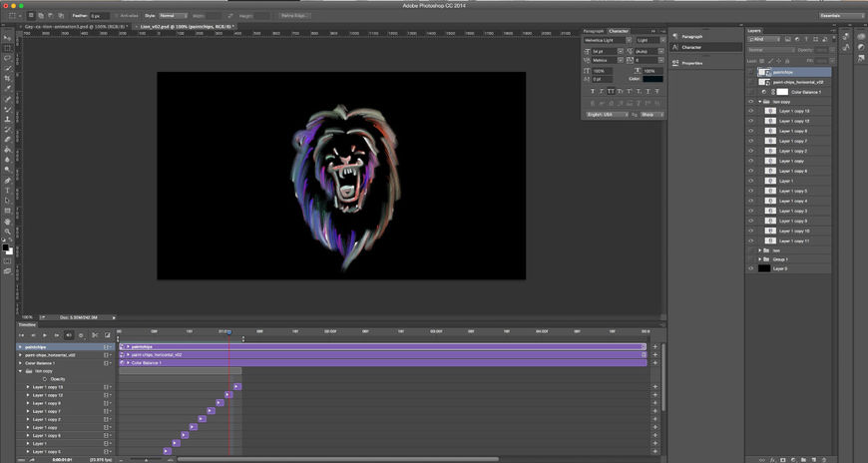Mute timeline audio playback speaker icon
This screenshot has width=868, height=463.
pos(69,334)
